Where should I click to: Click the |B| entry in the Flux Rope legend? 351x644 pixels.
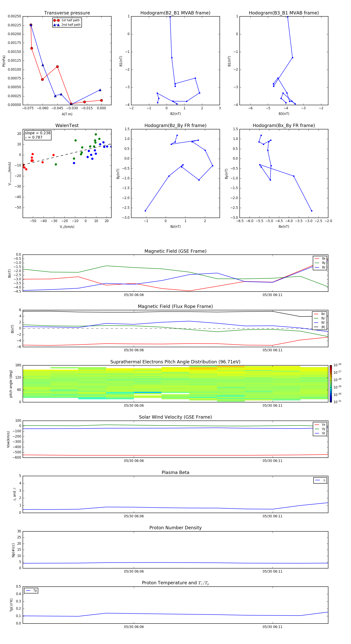pos(320,327)
